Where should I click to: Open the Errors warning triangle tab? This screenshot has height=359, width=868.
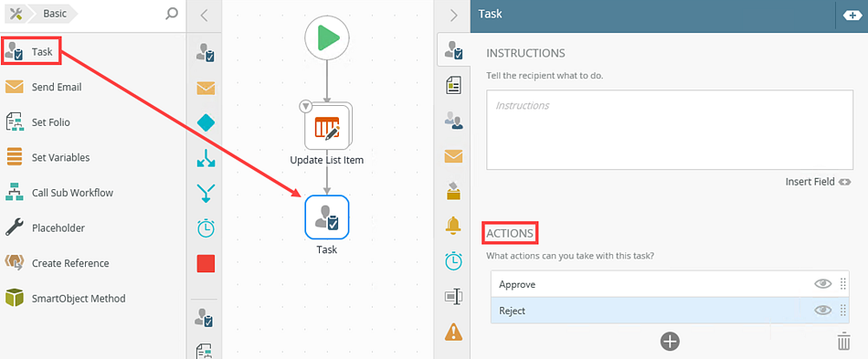tap(454, 332)
